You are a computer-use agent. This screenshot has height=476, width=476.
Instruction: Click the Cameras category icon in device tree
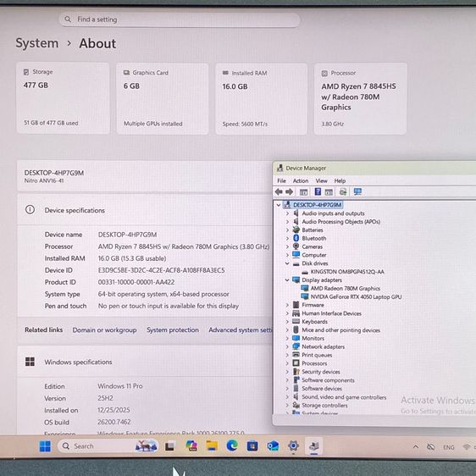pos(296,246)
